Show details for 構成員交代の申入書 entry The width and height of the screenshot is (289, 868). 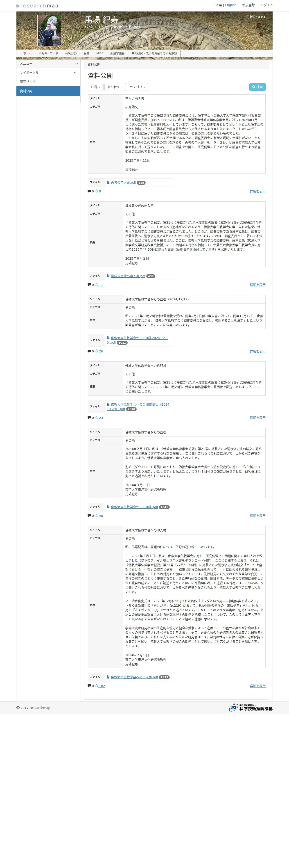tap(257, 285)
